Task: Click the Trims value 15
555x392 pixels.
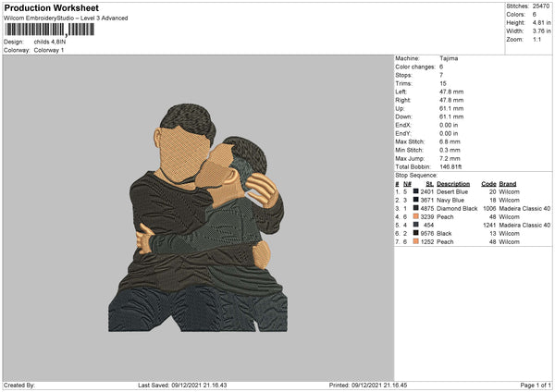Action: click(443, 83)
